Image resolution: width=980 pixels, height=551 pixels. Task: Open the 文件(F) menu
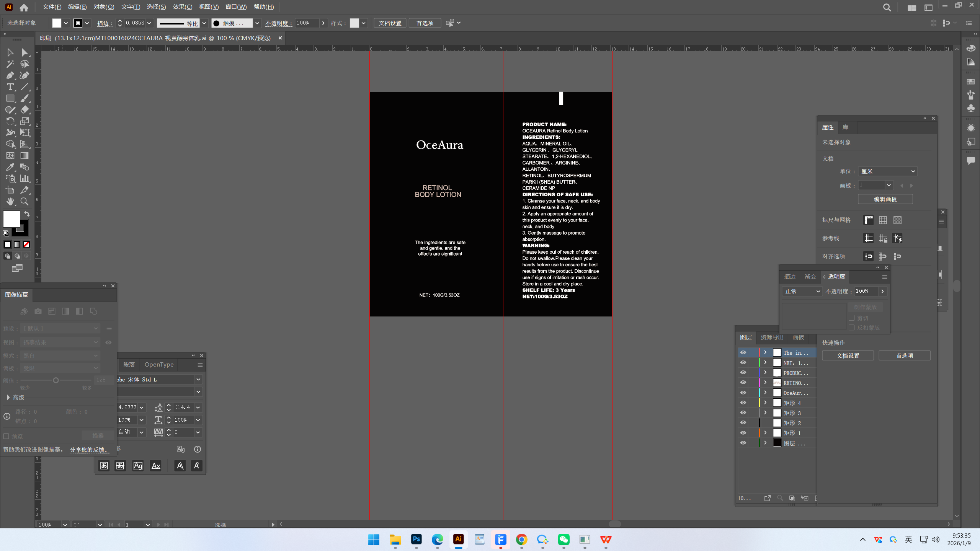[x=52, y=7]
